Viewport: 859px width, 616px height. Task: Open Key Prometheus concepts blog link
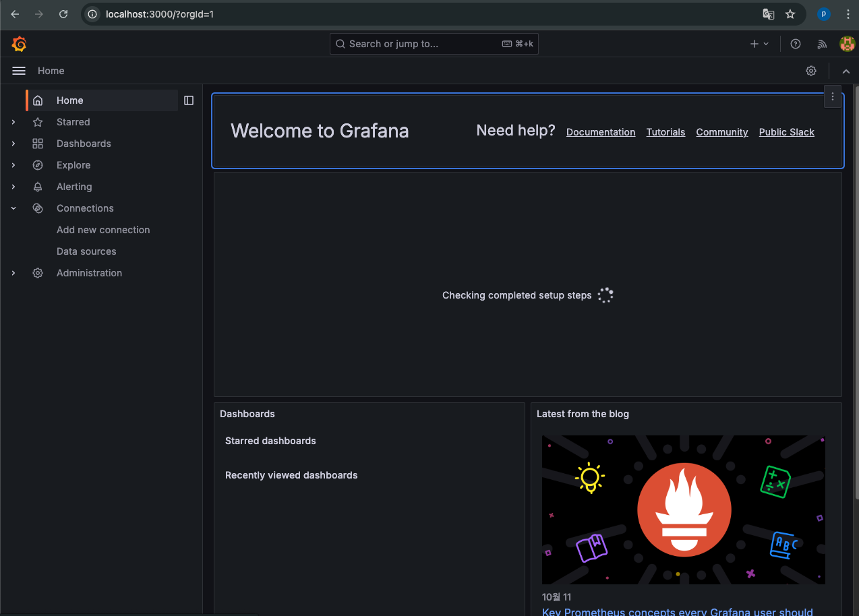(x=678, y=611)
